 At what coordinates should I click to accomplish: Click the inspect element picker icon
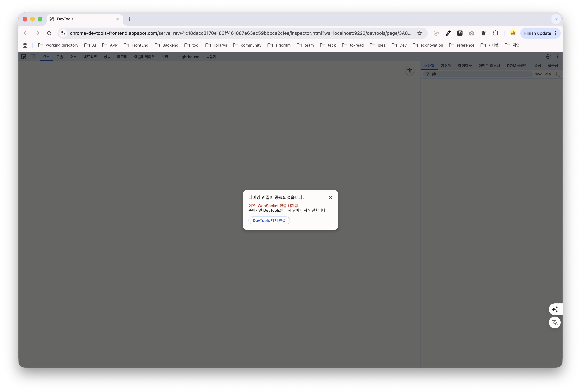pos(24,57)
